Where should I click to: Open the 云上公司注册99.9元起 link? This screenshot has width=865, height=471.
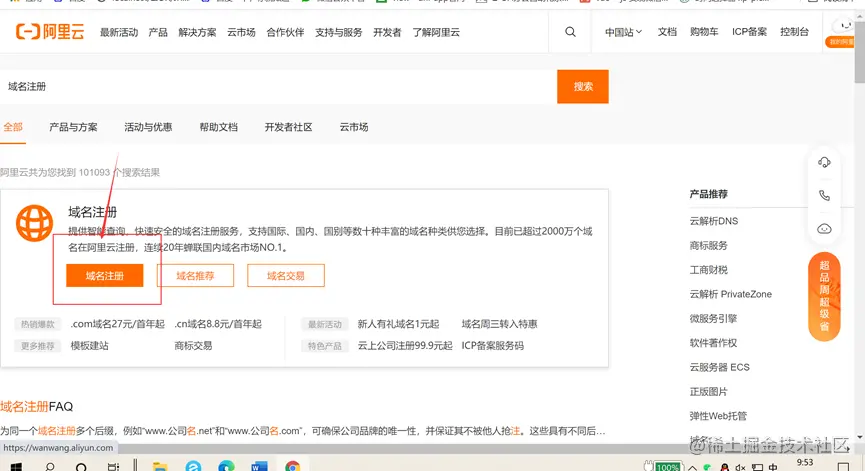click(405, 346)
